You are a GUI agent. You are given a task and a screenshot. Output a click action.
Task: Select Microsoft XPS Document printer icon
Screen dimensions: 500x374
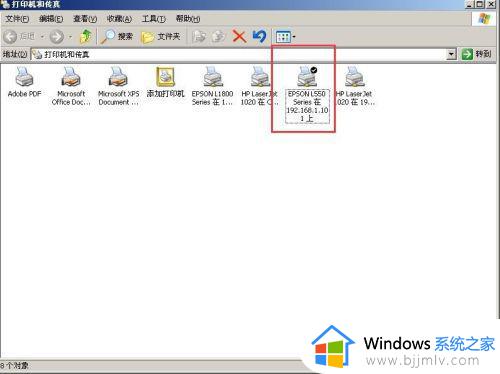(118, 86)
